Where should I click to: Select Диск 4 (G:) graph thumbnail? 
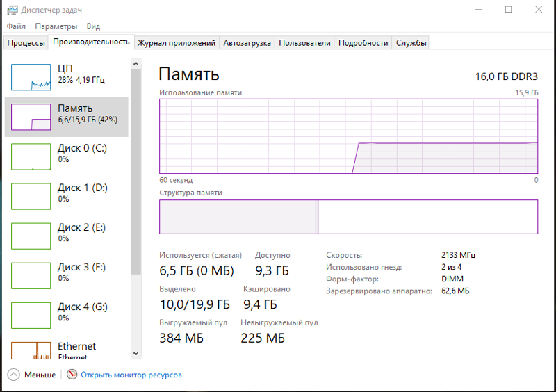click(x=31, y=316)
